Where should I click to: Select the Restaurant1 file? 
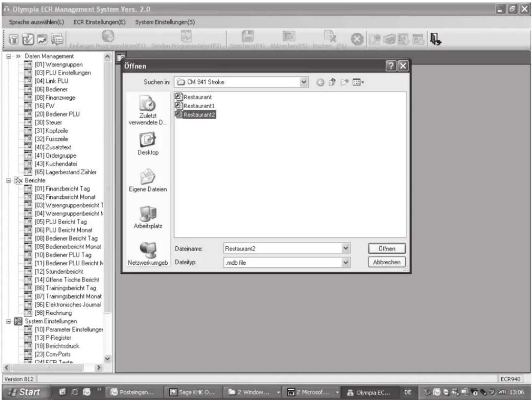tap(195, 106)
